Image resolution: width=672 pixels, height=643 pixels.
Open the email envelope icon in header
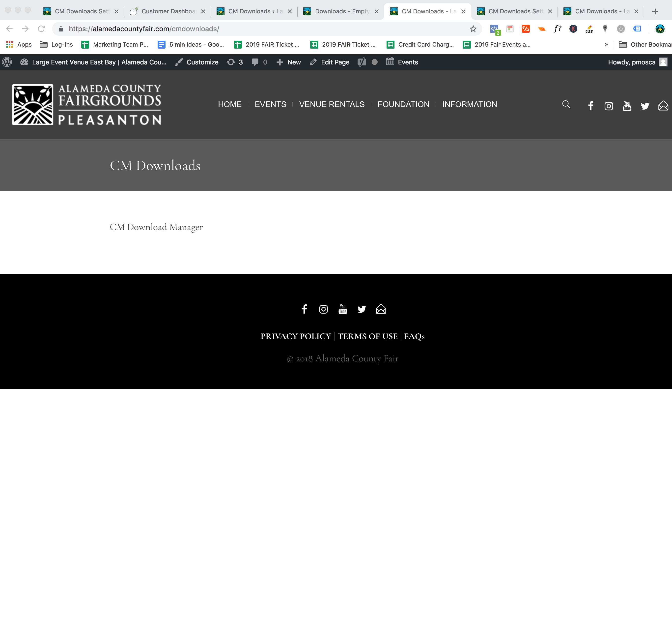coord(663,106)
